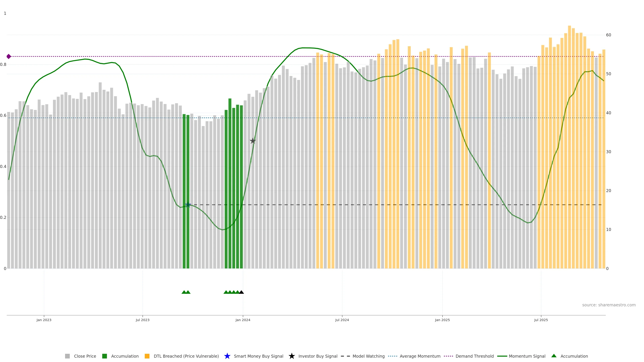Click the black Investor Buy Signal star on chart

[x=253, y=141]
